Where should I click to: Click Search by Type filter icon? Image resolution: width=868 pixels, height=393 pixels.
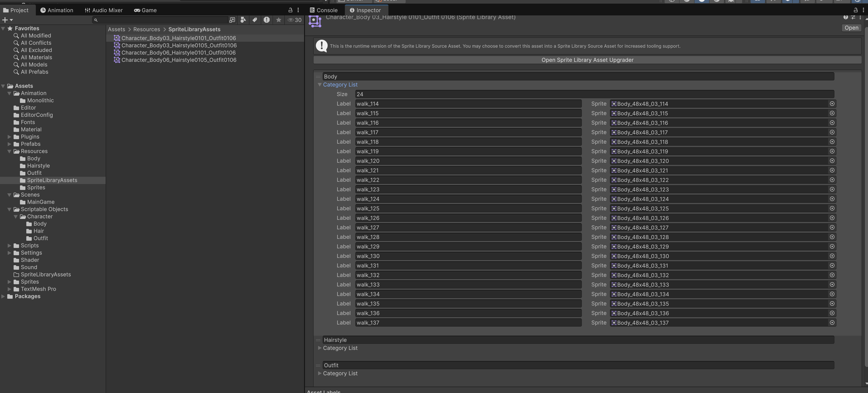pos(243,20)
